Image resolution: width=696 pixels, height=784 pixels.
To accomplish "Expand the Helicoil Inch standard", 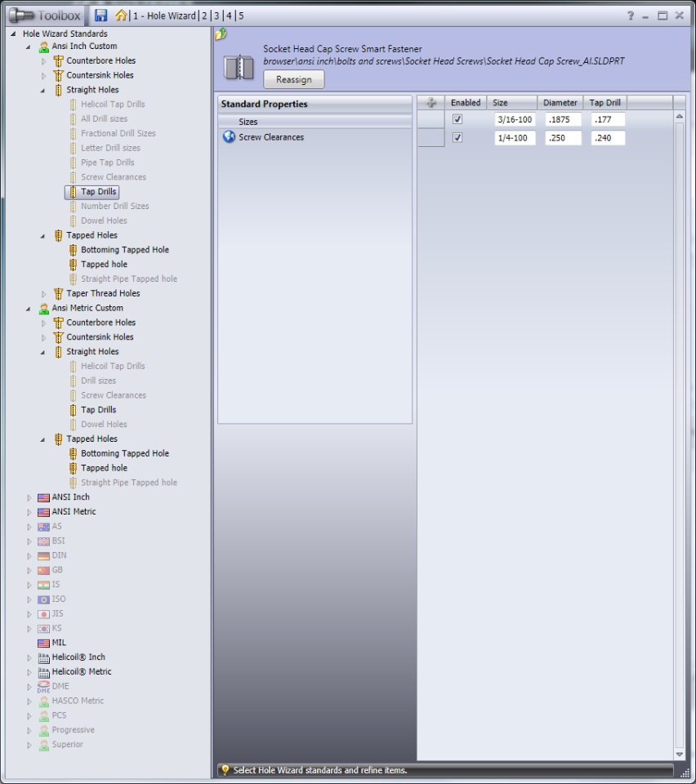I will pos(29,658).
